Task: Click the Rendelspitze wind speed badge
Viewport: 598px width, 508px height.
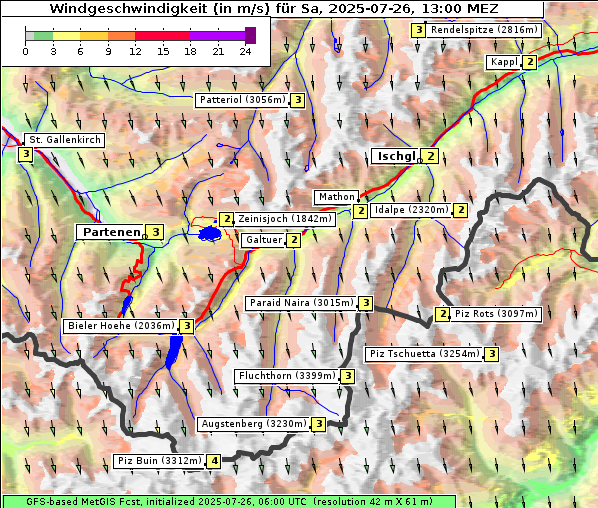Action: (419, 30)
